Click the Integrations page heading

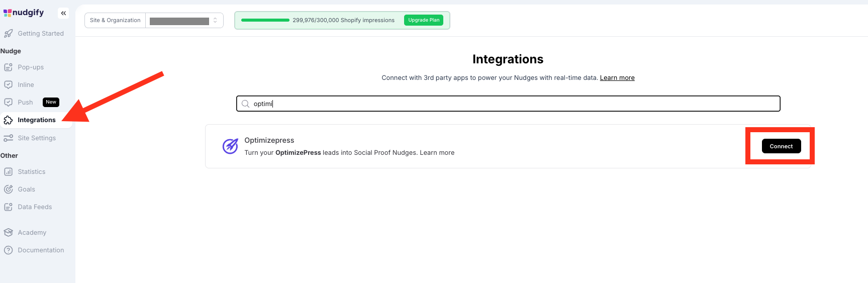[x=508, y=59]
